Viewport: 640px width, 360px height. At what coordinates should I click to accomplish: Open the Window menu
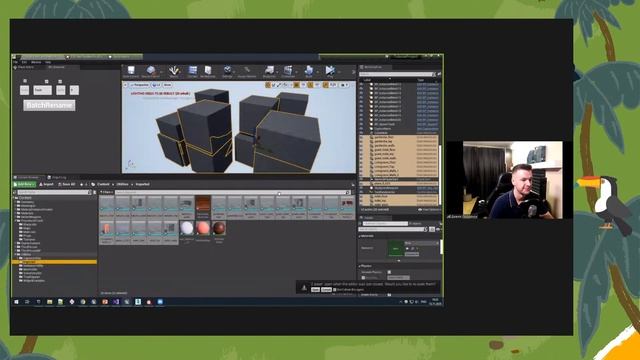[36, 62]
